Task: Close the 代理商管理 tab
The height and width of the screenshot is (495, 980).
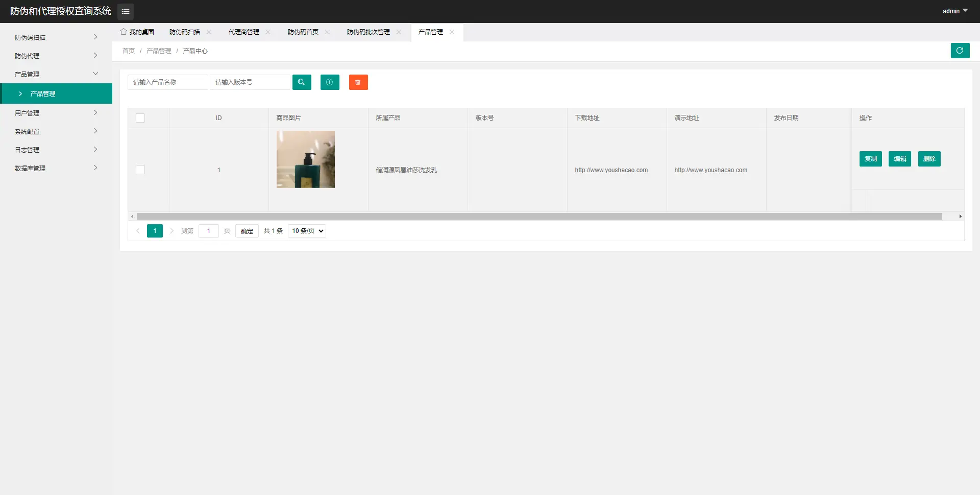Action: point(268,32)
